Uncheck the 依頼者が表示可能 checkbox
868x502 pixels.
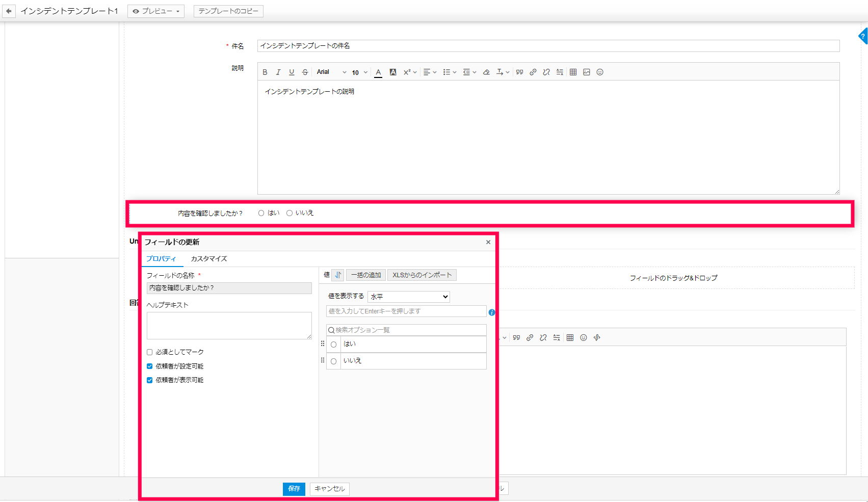tap(150, 380)
